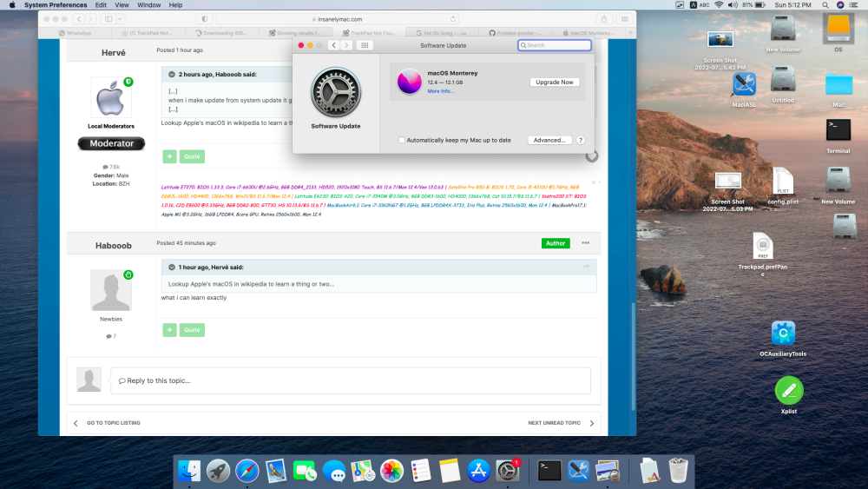The image size is (868, 489).
Task: Open the Window menu
Action: tap(149, 5)
